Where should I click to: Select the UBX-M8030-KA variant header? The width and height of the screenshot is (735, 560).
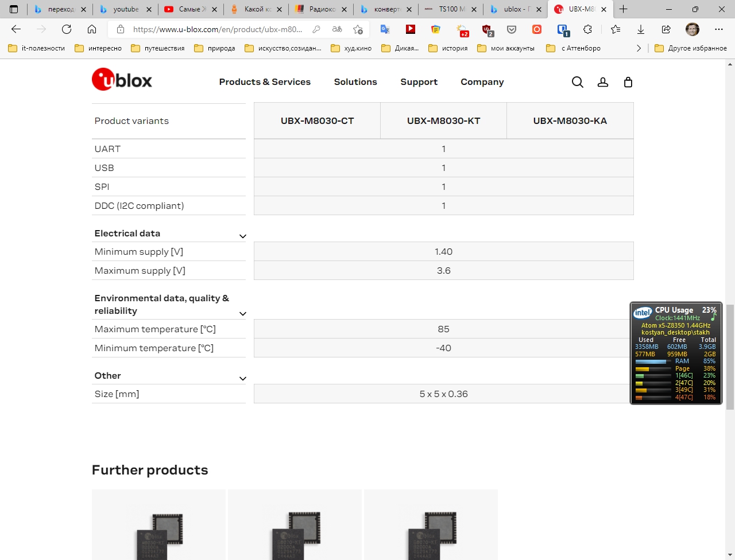click(570, 120)
